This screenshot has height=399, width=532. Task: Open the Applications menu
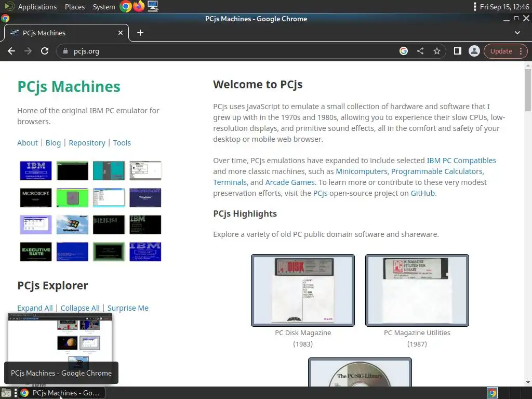(37, 7)
